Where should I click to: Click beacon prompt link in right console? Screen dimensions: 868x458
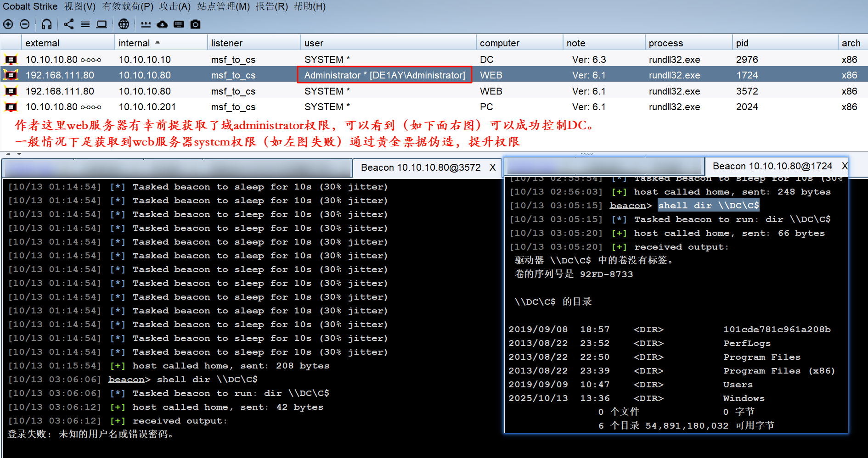click(x=628, y=206)
